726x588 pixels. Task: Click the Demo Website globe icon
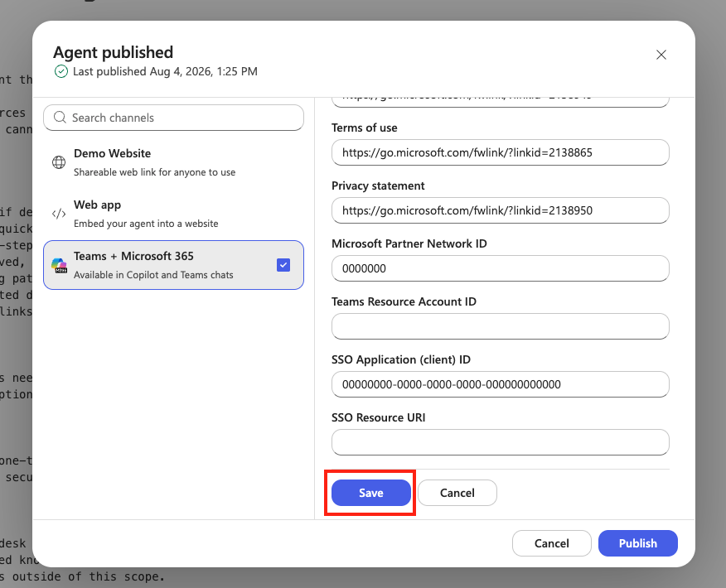[x=59, y=162]
